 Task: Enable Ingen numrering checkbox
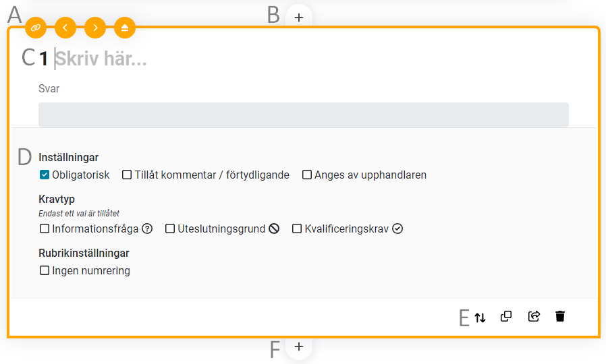[x=45, y=271]
